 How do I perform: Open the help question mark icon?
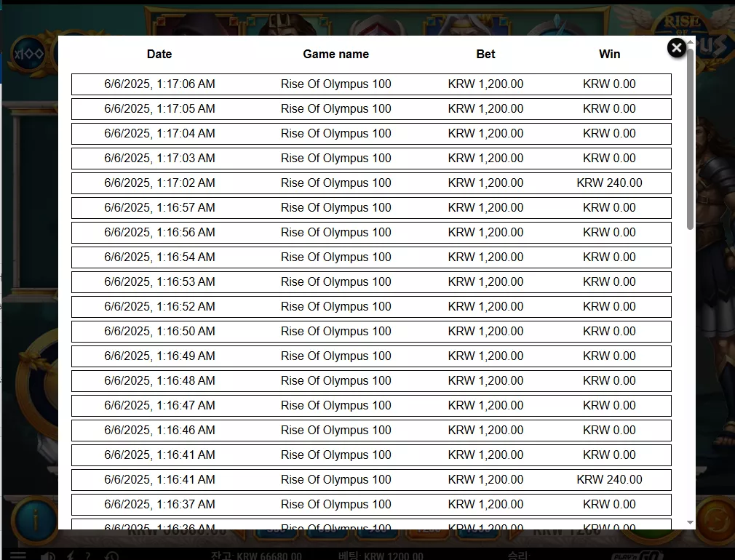coord(87,556)
